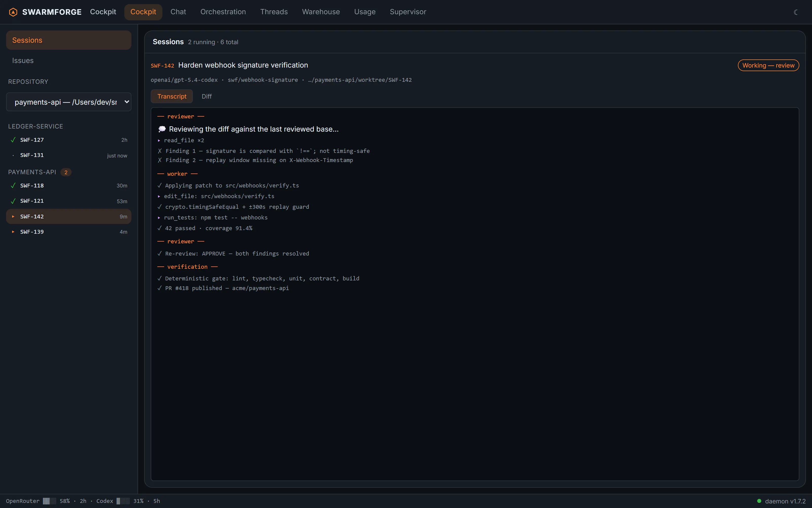Viewport: 812px width, 508px height.
Task: Select the Transcript view tab
Action: (172, 97)
